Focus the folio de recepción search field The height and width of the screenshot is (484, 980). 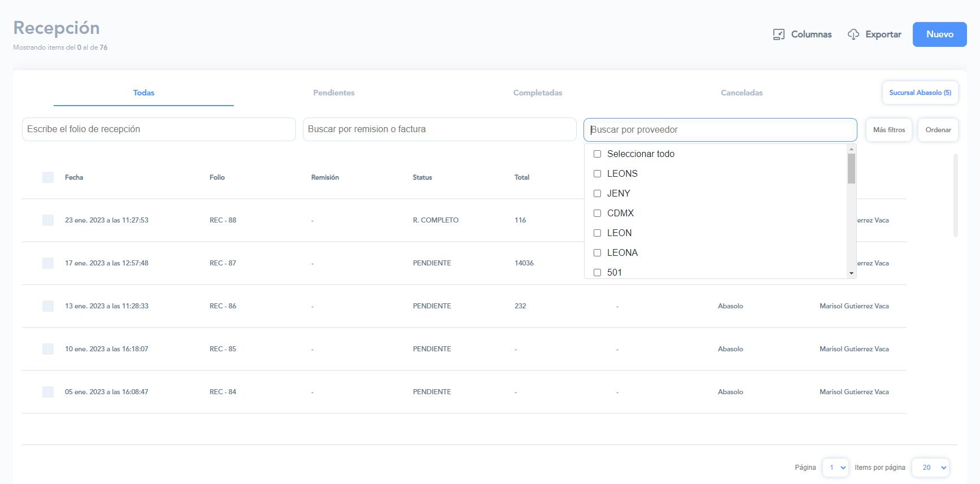pos(159,129)
